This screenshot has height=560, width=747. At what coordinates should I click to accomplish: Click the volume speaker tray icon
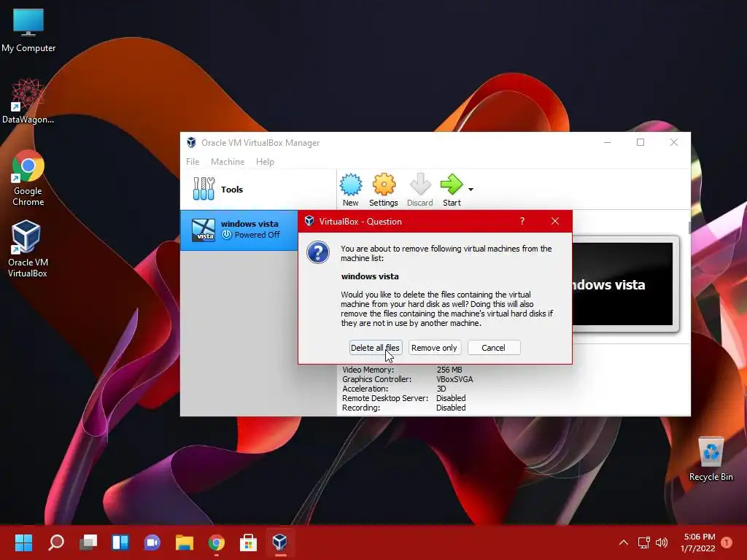click(x=661, y=542)
